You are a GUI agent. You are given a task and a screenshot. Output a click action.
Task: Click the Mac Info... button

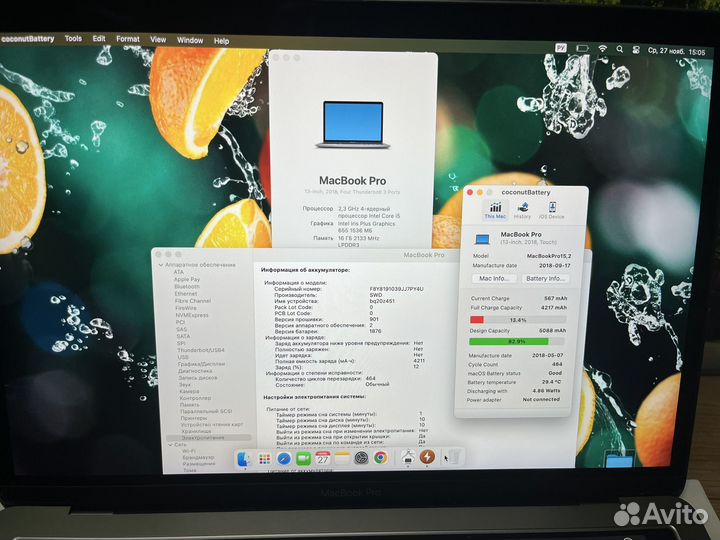494,278
